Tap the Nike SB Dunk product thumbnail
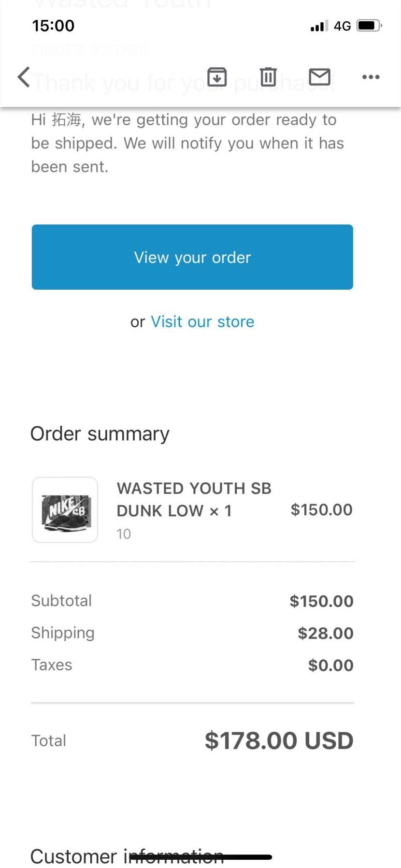401x868 pixels. click(x=65, y=510)
